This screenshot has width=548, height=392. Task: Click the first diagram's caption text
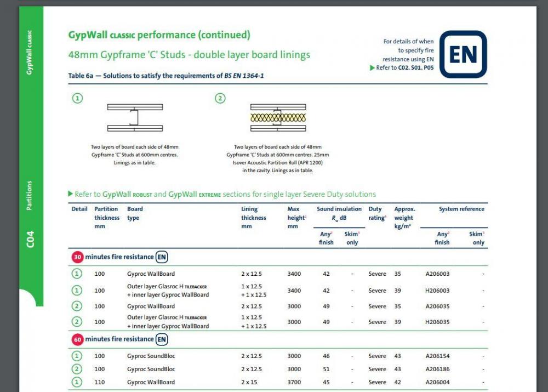(x=135, y=155)
